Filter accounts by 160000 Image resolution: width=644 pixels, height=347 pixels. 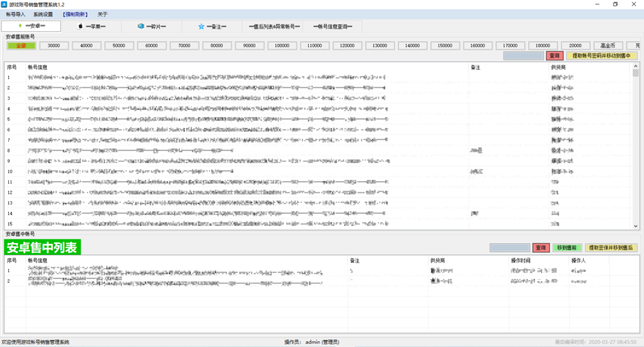click(478, 46)
